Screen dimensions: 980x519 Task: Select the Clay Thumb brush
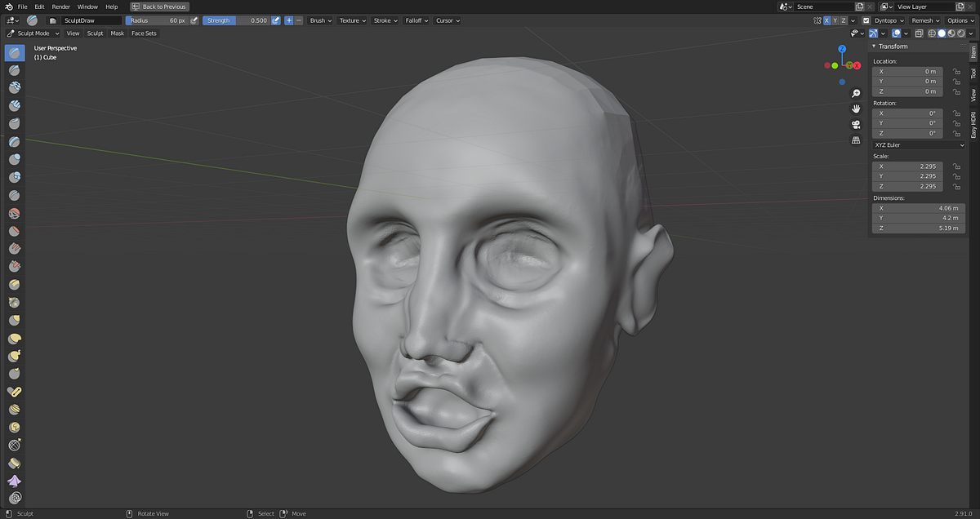tap(15, 124)
